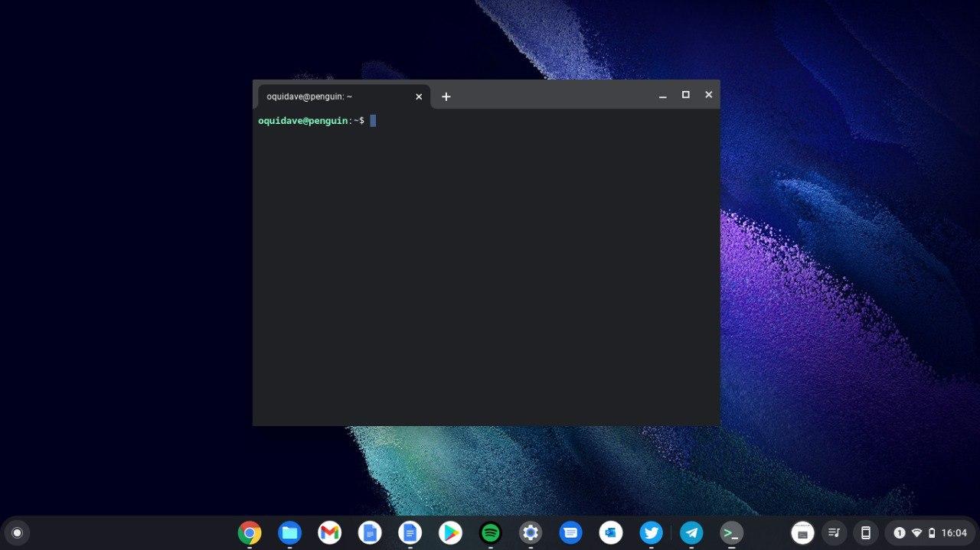Open the launcher circle button
The image size is (980, 550).
[17, 533]
